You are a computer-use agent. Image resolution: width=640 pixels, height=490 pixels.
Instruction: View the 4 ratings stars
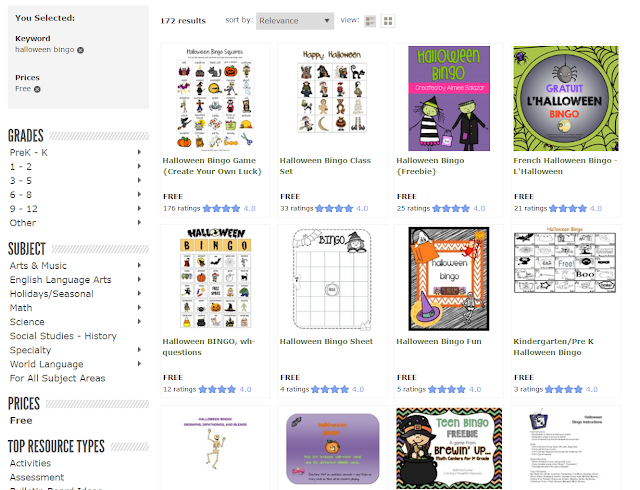(330, 390)
